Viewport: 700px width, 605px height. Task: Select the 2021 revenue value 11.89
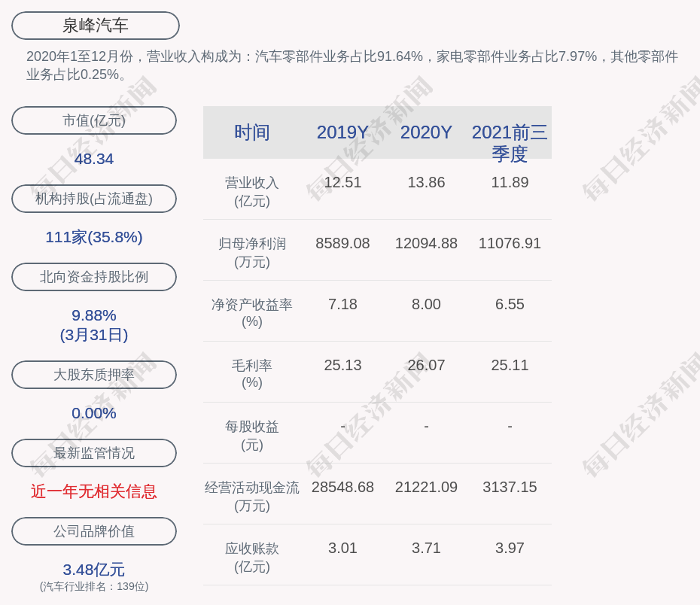(x=510, y=183)
